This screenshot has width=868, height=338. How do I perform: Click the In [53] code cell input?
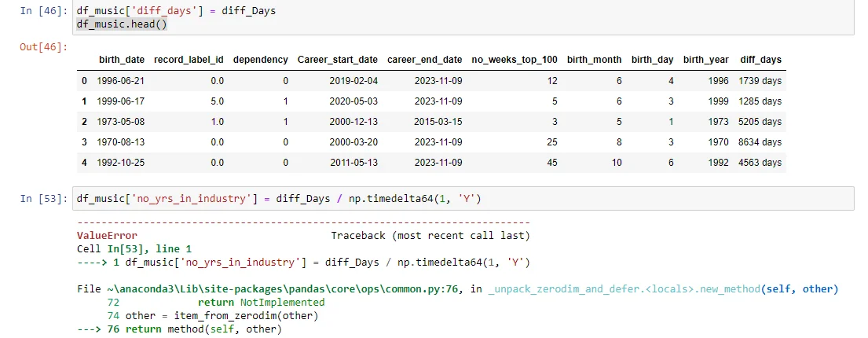click(471, 198)
